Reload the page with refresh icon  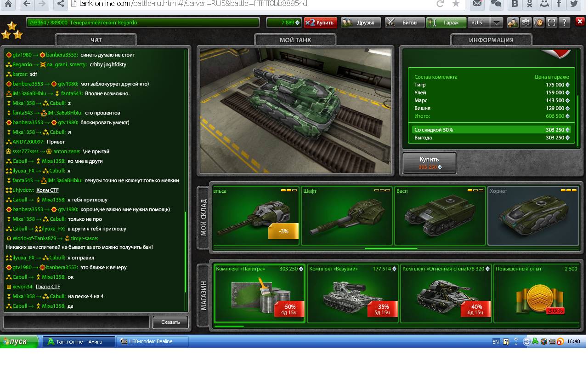click(440, 4)
